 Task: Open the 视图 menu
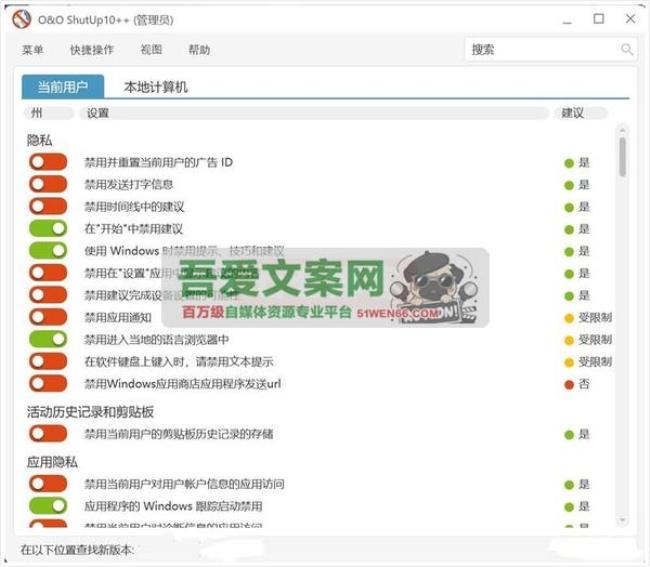151,50
